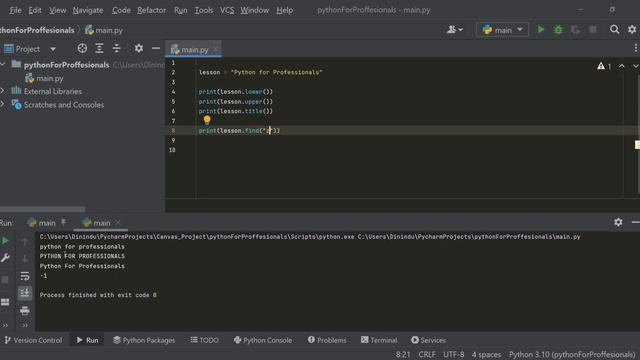Run the main configuration with green play button
Image resolution: width=640 pixels, height=360 pixels.
click(x=541, y=29)
